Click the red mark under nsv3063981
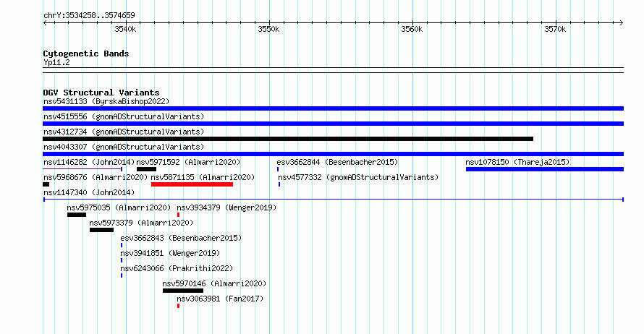This screenshot has width=644, height=334. [x=178, y=306]
